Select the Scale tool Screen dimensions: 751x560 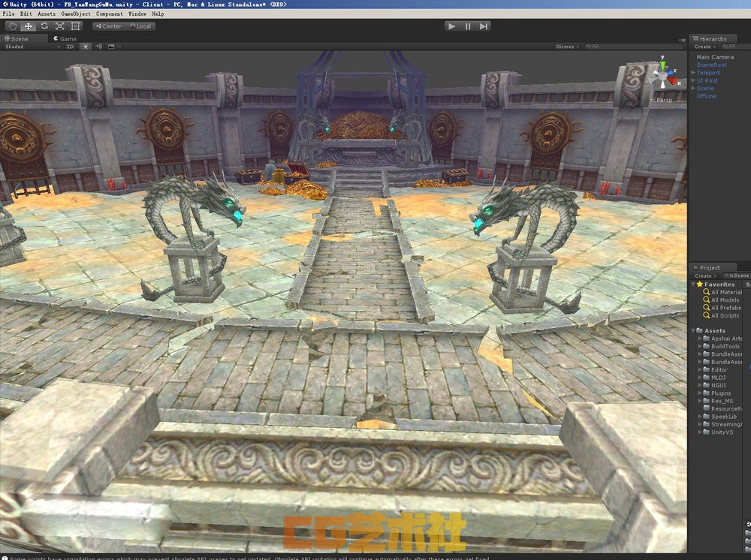[60, 26]
